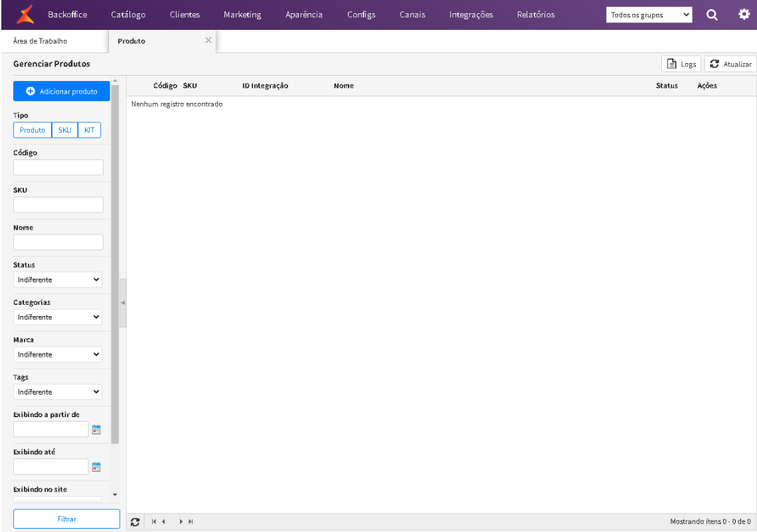Select the SKU type toggle
Viewport: 757px width, 532px height.
[64, 130]
